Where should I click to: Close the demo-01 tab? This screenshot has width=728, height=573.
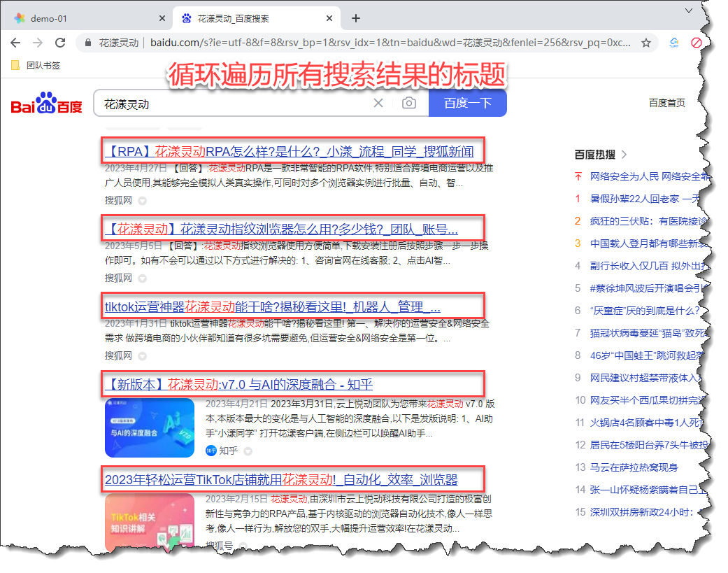[x=162, y=18]
